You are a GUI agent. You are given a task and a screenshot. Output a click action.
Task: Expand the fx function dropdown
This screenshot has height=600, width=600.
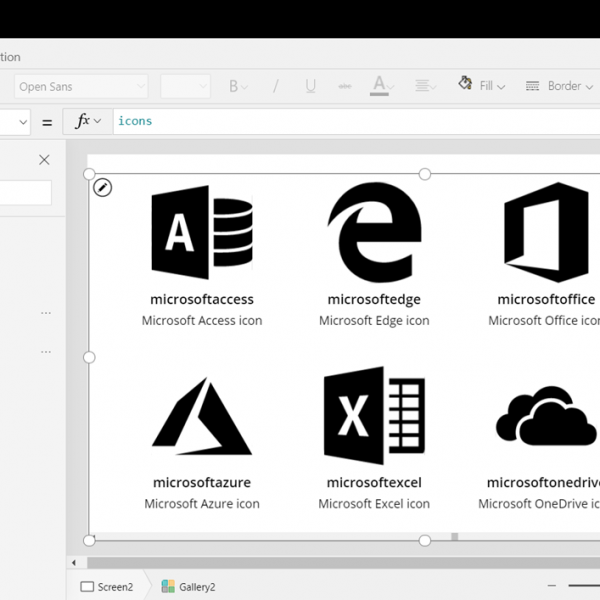pyautogui.click(x=88, y=121)
